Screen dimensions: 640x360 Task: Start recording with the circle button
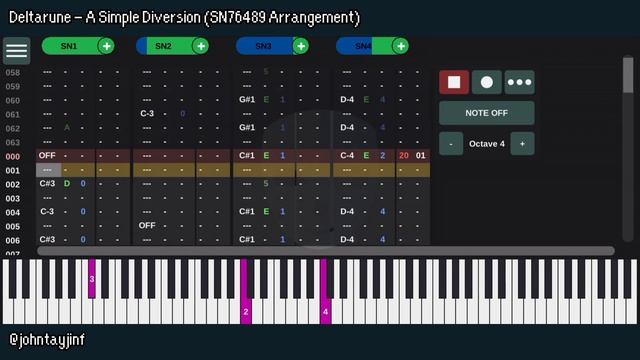[x=487, y=82]
